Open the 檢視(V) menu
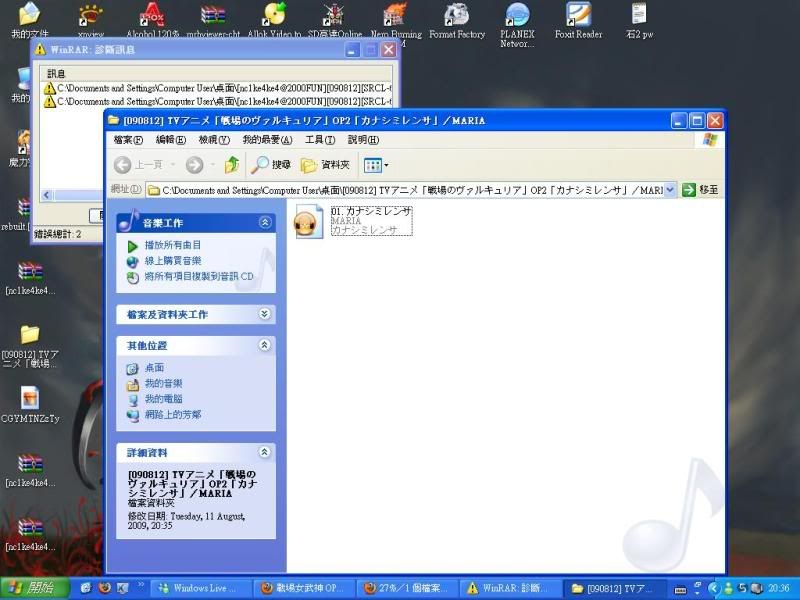 coord(214,140)
